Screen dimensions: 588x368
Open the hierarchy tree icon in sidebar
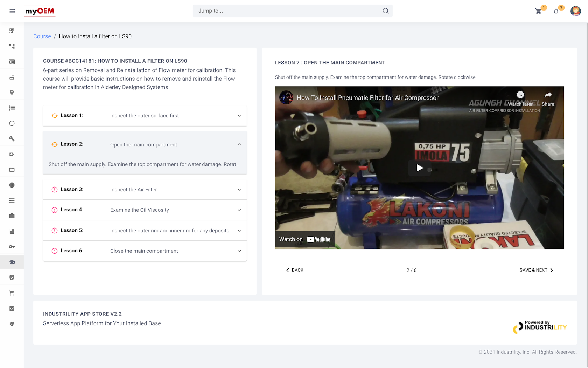click(12, 46)
